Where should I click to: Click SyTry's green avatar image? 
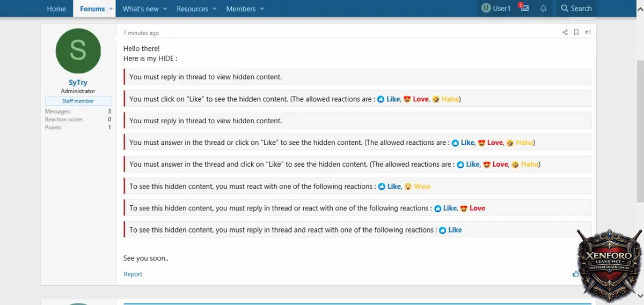(78, 51)
